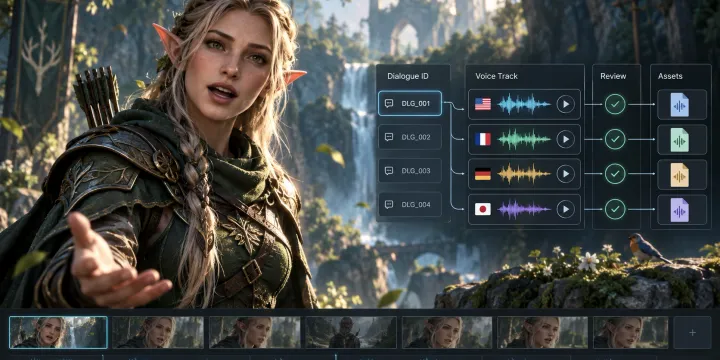The height and width of the screenshot is (360, 720).
Task: Click the French flag on the voice track
Action: tap(483, 139)
